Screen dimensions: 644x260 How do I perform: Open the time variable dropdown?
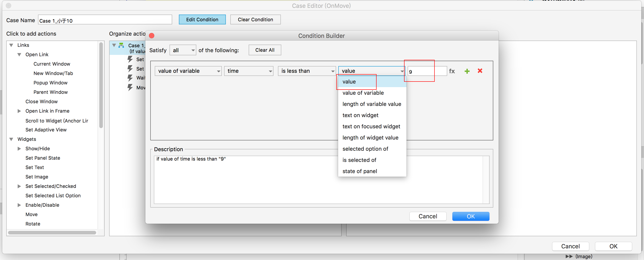(x=248, y=71)
